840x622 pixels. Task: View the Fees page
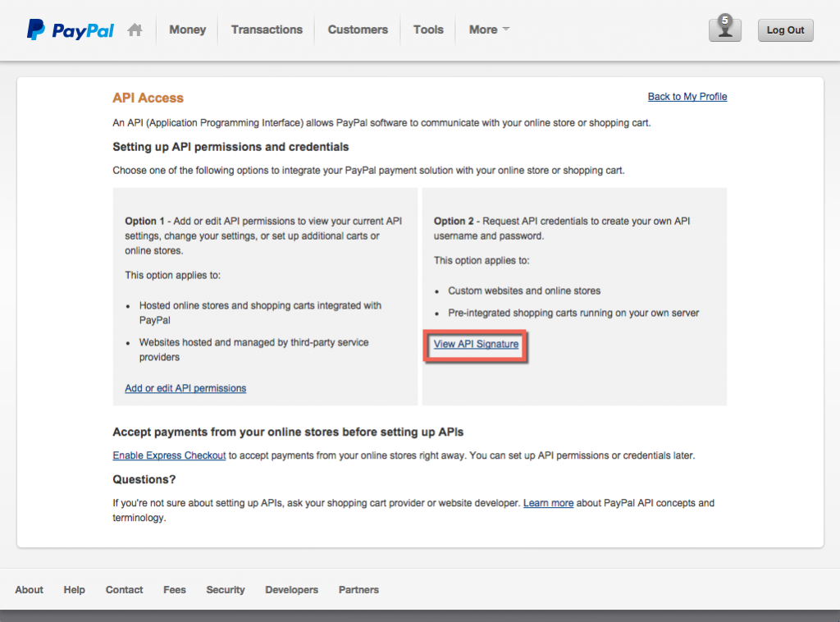pos(174,590)
